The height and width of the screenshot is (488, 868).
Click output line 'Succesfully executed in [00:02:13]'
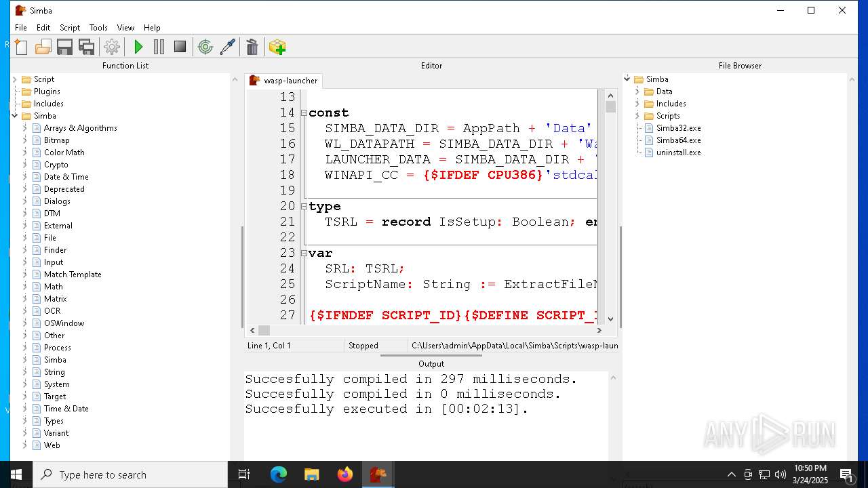(x=387, y=409)
